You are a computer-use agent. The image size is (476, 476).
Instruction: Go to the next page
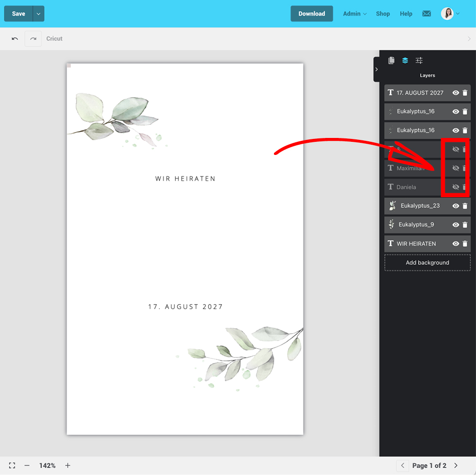[x=456, y=465]
